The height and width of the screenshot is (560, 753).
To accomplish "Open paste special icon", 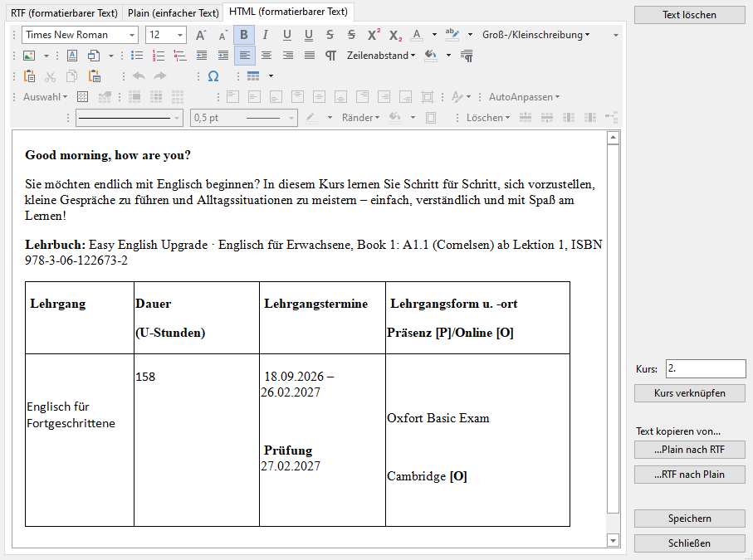I will (94, 76).
